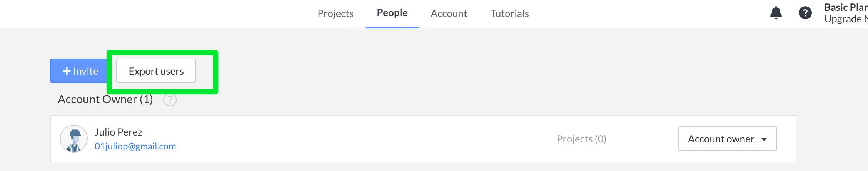Click the info icon beside Account Owner
Viewport: 868px width, 171px height.
coord(170,100)
